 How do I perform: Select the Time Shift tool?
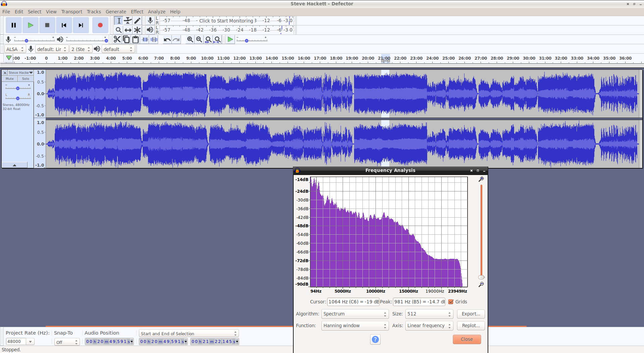click(128, 30)
